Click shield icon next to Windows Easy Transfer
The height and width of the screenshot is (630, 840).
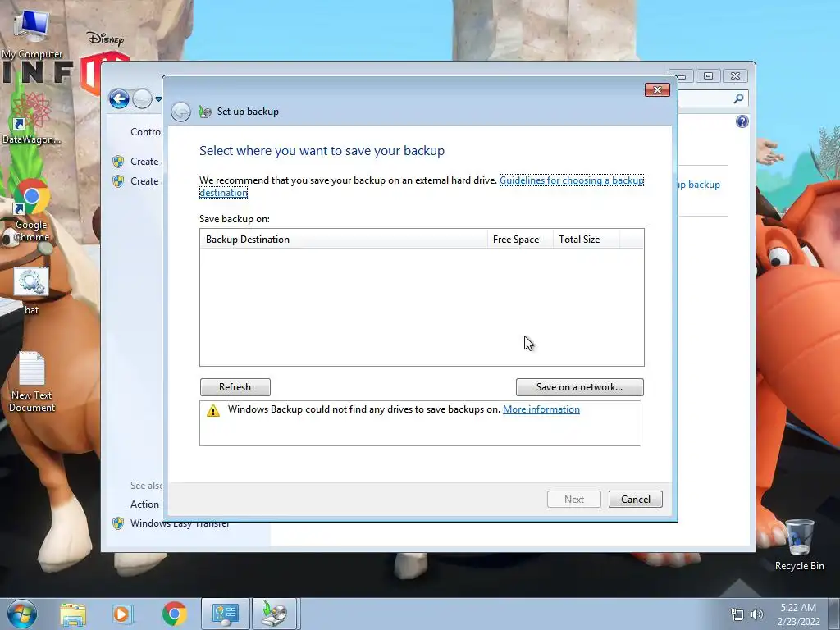coord(118,523)
